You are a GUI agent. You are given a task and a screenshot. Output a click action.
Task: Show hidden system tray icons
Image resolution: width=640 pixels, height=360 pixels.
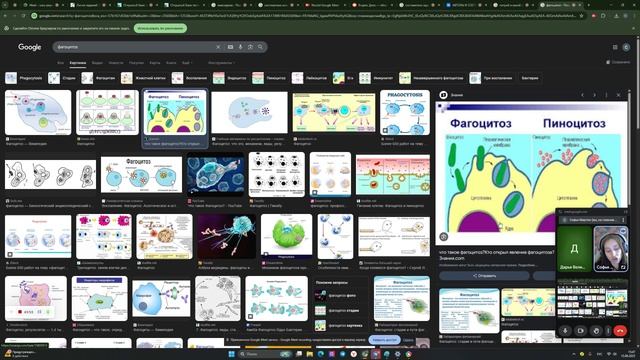click(574, 354)
